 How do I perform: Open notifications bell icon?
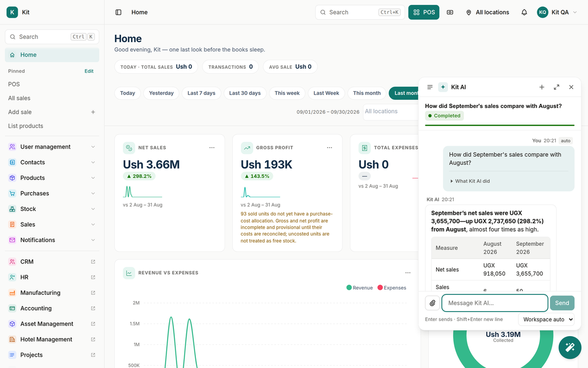pos(524,12)
